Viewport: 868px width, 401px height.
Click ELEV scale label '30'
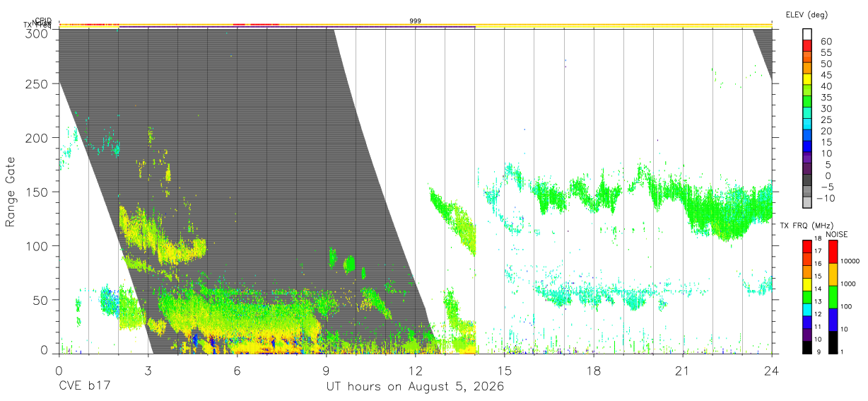(826, 108)
